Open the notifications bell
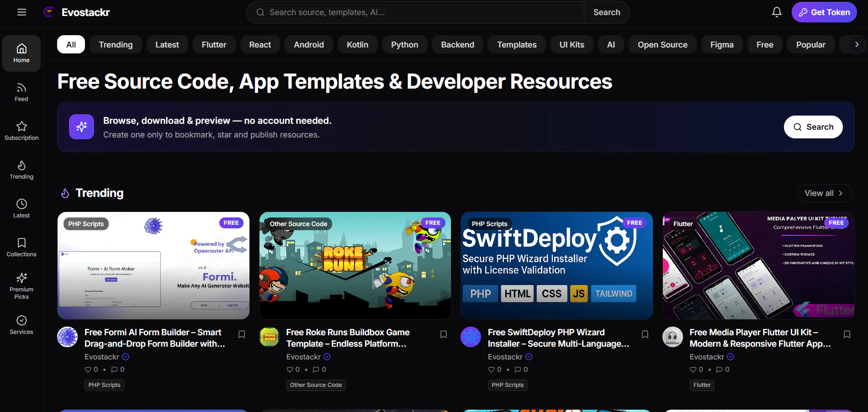Screen dimensions: 868x412 [777, 12]
